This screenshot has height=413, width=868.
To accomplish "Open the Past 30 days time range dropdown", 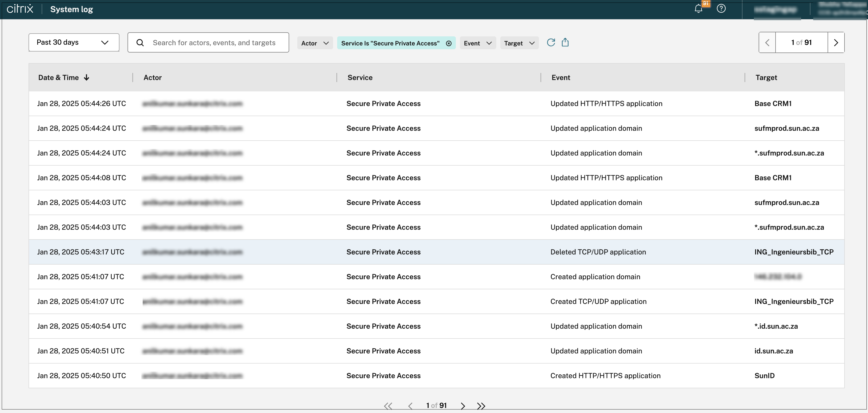I will tap(74, 42).
